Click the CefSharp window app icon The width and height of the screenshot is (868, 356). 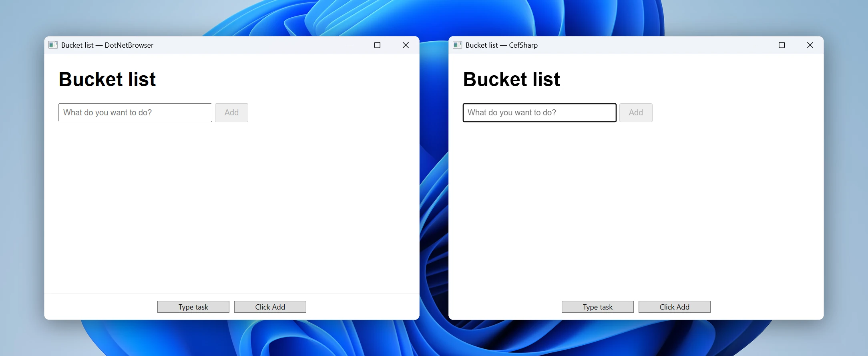point(457,45)
